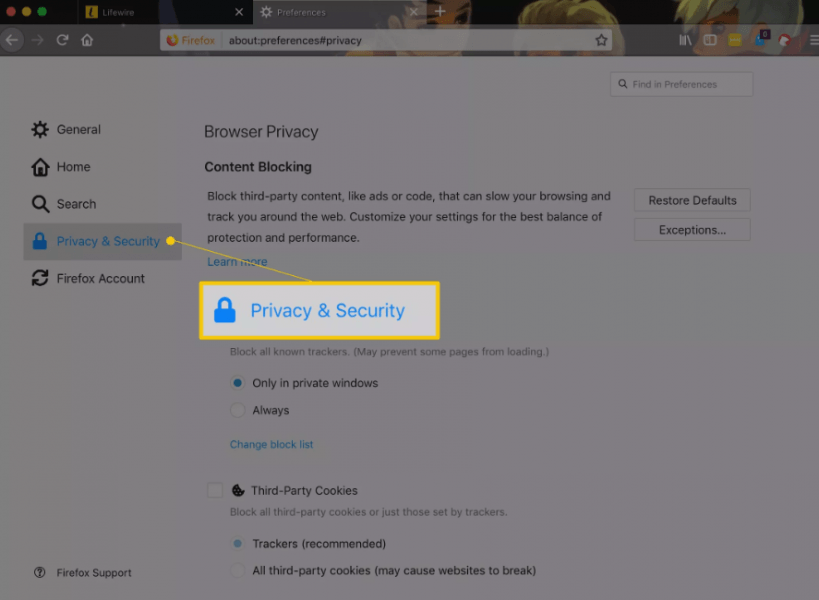This screenshot has width=819, height=600.
Task: Click the Firefox Account sync icon
Action: [39, 278]
